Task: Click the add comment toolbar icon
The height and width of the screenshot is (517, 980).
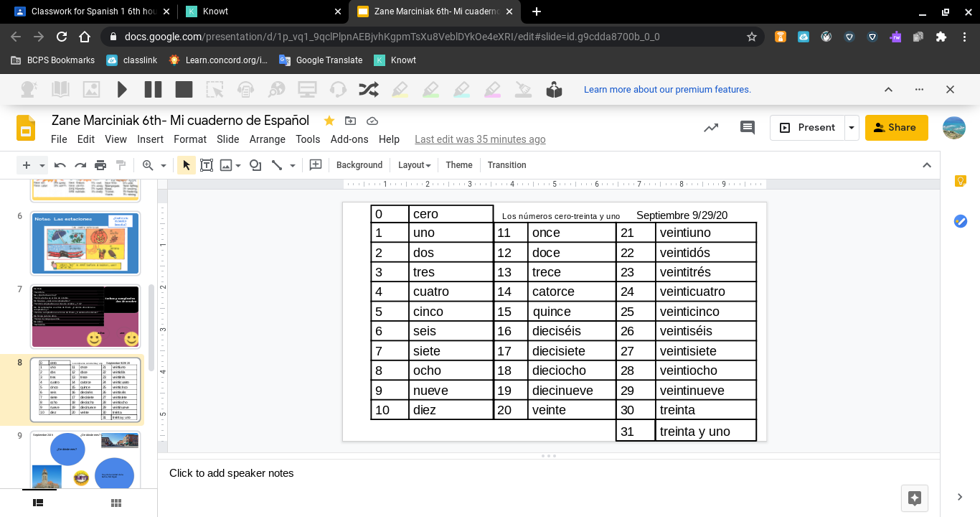Action: 315,165
